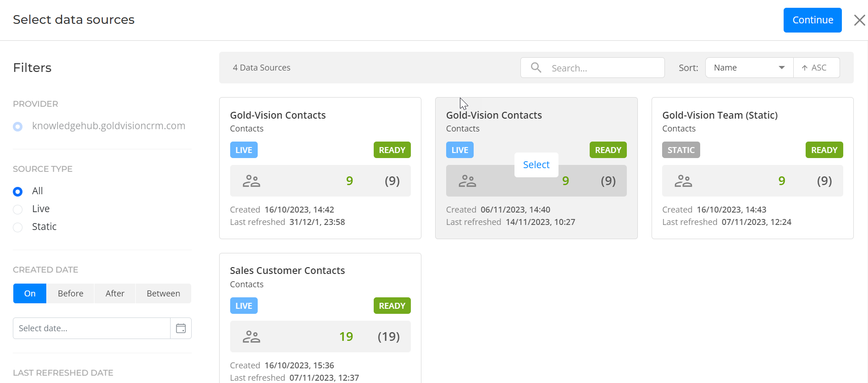Toggle knowledgehub.goldvisioncrm.com provider filter
The height and width of the screenshot is (383, 868).
[18, 126]
